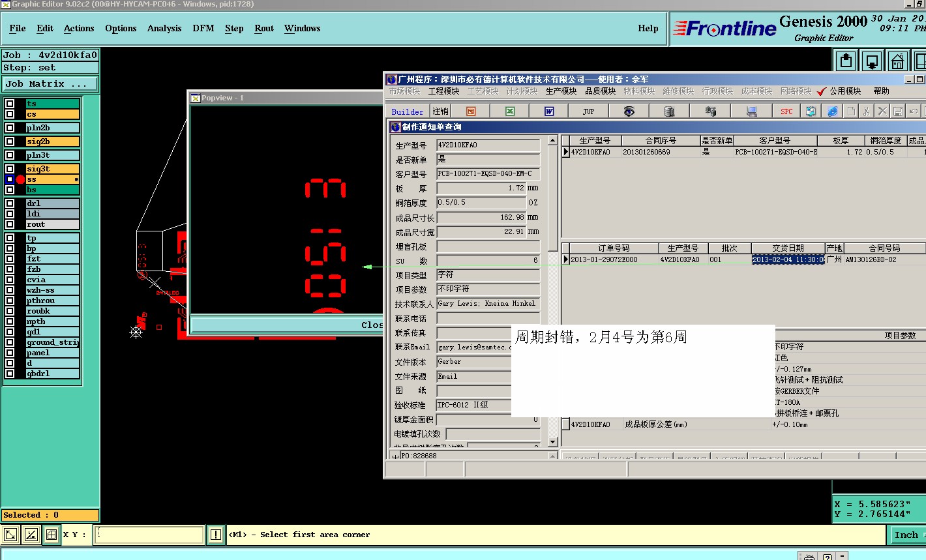
Task: Click the X delete icon in toolbar
Action: pyautogui.click(x=882, y=111)
